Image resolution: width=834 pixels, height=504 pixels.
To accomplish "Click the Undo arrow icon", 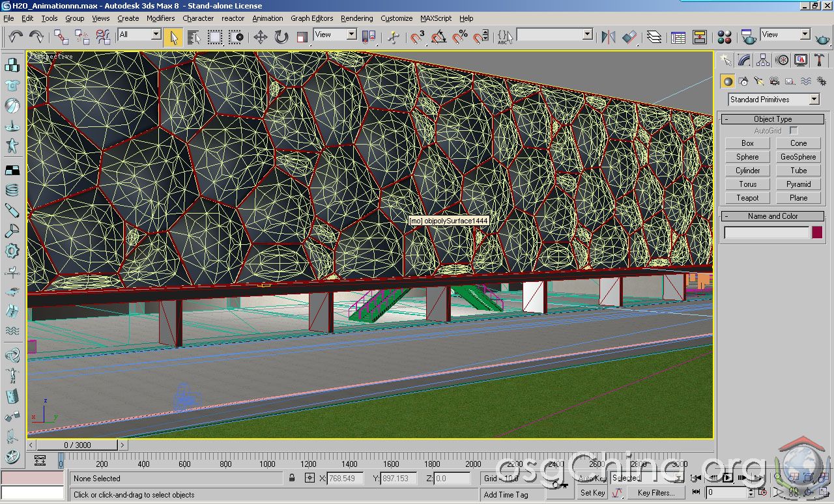I will [16, 36].
